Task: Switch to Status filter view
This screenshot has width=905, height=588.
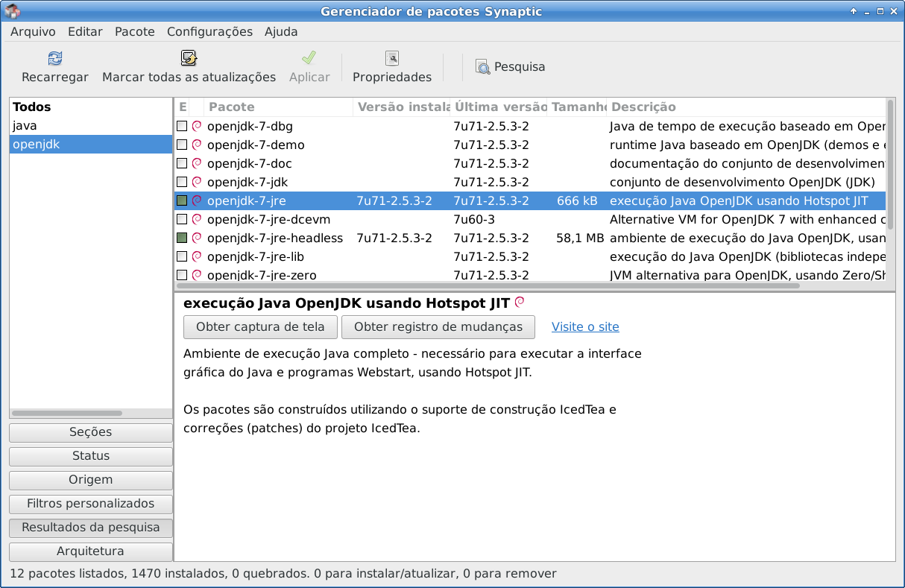Action: click(x=91, y=456)
